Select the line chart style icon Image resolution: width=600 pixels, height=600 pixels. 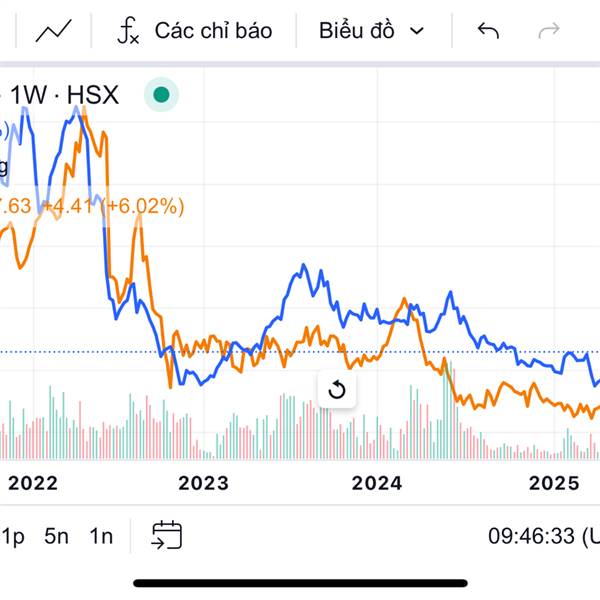(54, 31)
